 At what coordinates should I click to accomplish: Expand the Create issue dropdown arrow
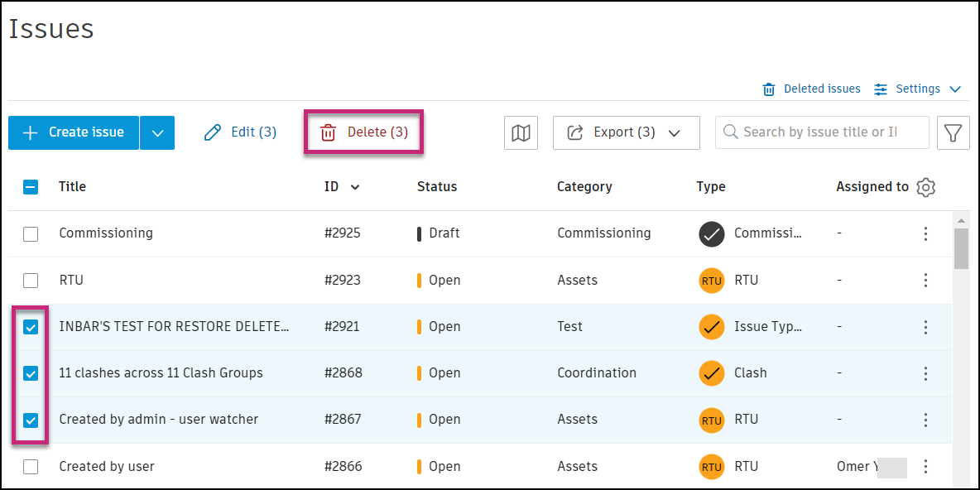click(x=157, y=132)
